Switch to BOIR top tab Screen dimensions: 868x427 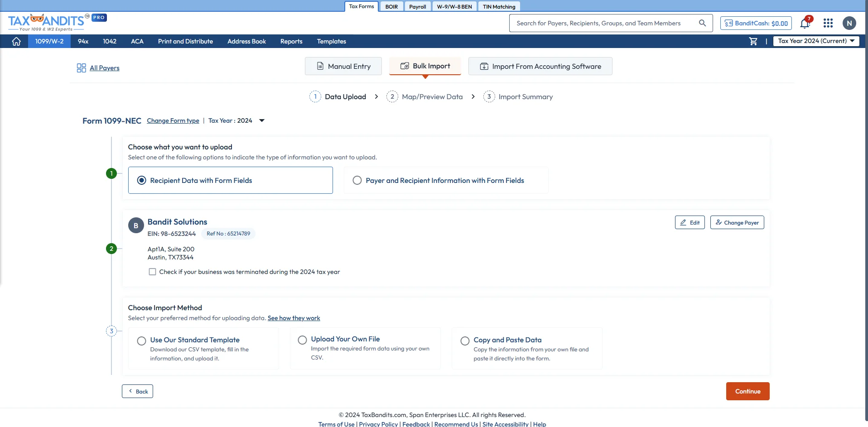pos(391,7)
